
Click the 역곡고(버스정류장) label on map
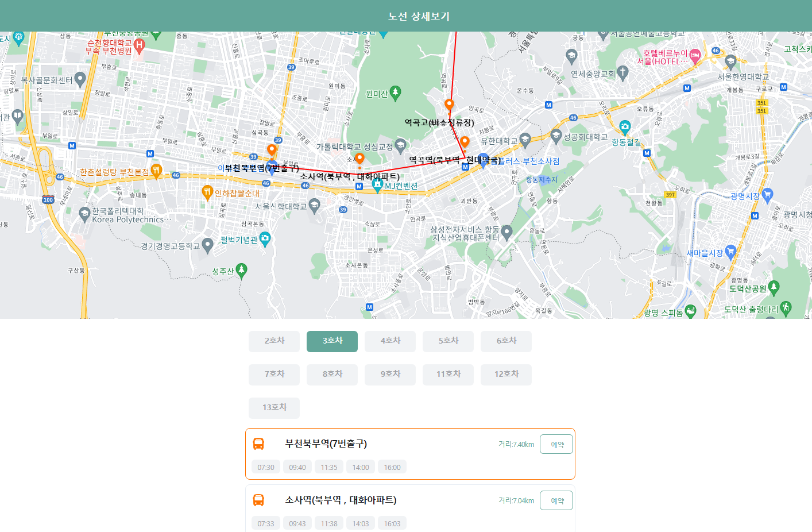439,122
